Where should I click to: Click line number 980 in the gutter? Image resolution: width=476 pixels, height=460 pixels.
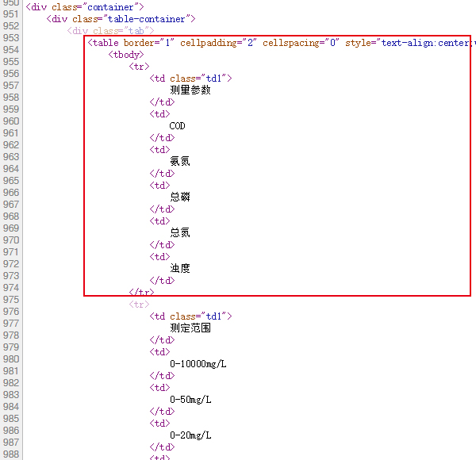click(11, 359)
